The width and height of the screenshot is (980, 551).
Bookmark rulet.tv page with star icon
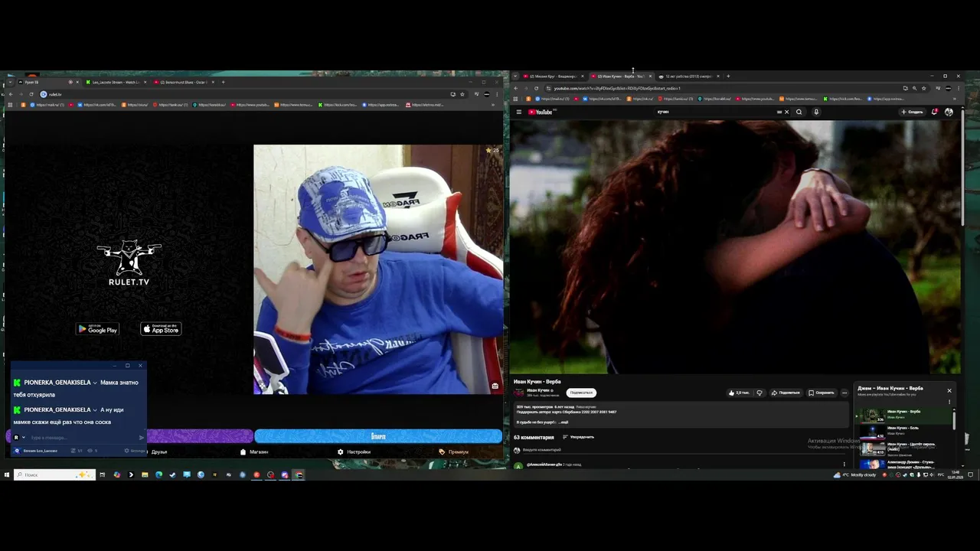point(462,94)
